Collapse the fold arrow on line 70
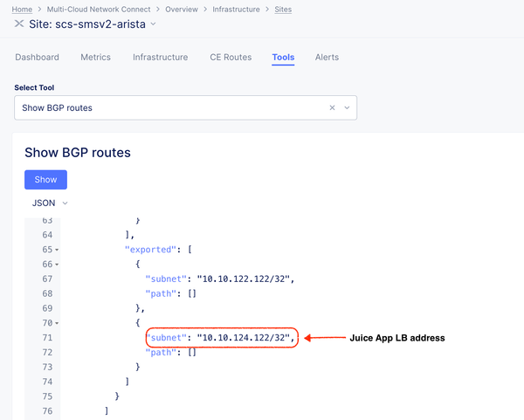The image size is (524, 420). (x=58, y=323)
